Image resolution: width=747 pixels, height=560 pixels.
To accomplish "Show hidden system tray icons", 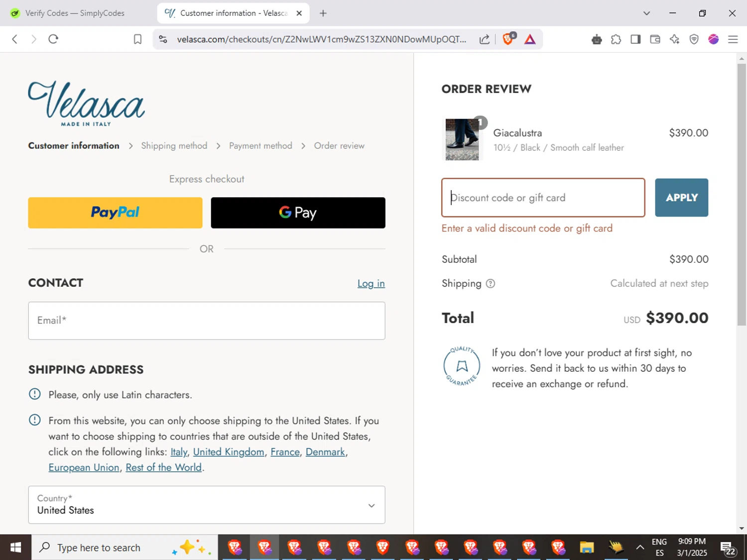I will click(x=640, y=548).
